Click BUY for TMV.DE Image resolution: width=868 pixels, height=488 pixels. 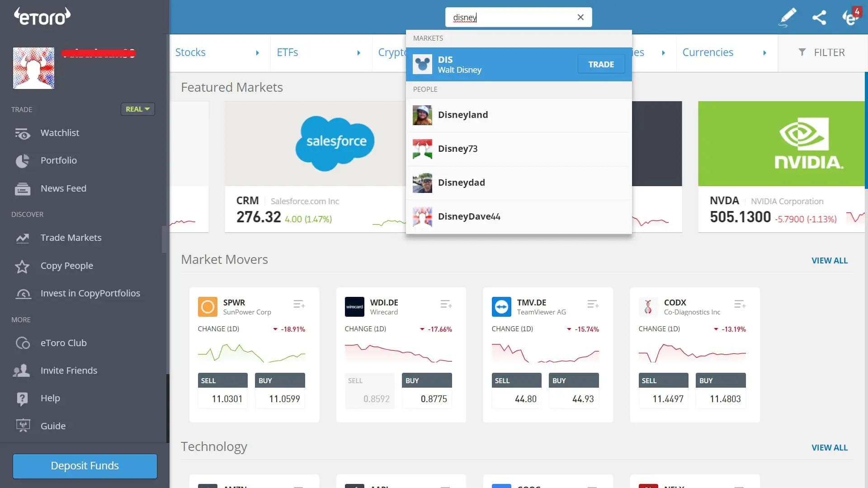click(574, 391)
